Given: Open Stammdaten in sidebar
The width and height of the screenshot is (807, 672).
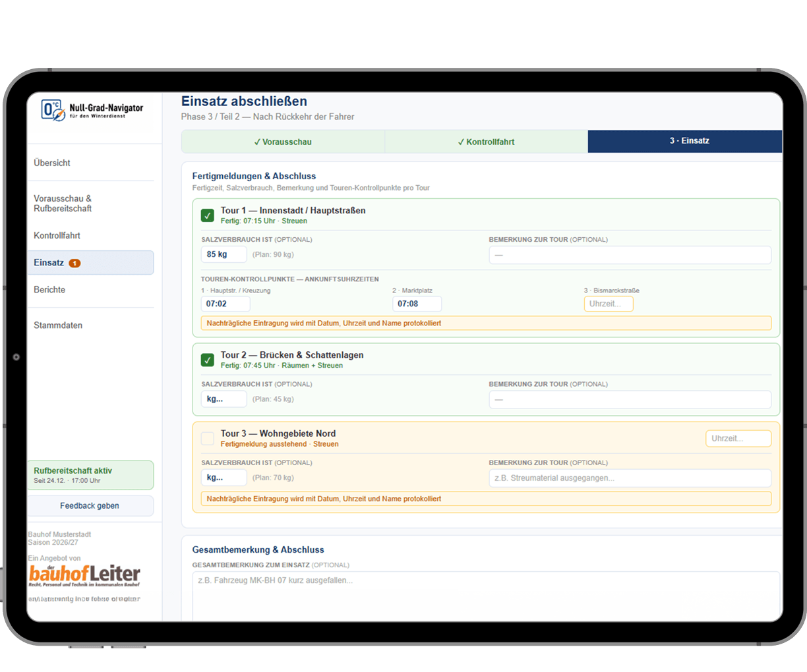Looking at the screenshot, I should point(58,325).
